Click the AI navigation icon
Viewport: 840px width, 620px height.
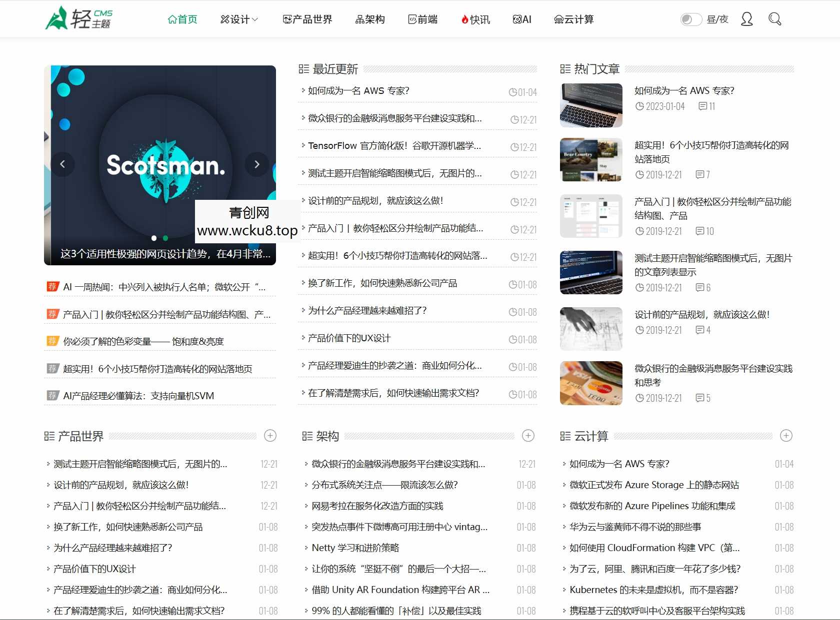[x=516, y=19]
